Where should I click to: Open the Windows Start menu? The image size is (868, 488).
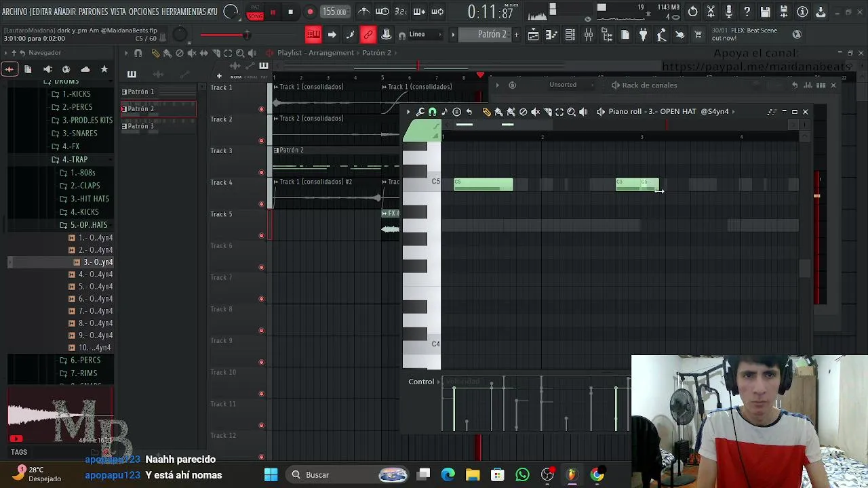(271, 475)
